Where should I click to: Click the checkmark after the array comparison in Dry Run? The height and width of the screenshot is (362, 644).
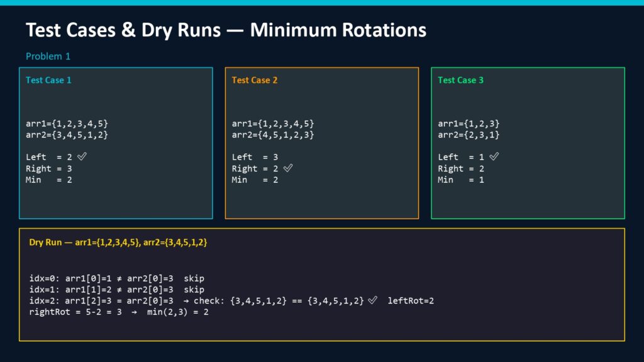(372, 300)
